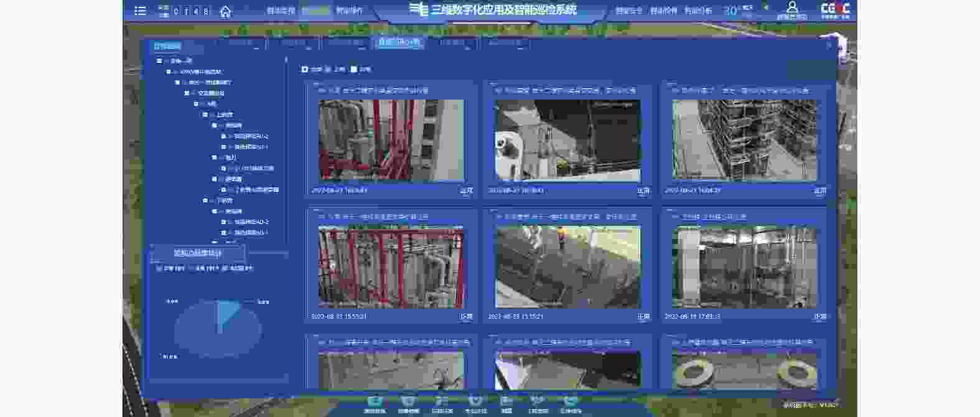This screenshot has height=417, width=980.
Task: Open the list menu icon in the top bar
Action: click(140, 11)
